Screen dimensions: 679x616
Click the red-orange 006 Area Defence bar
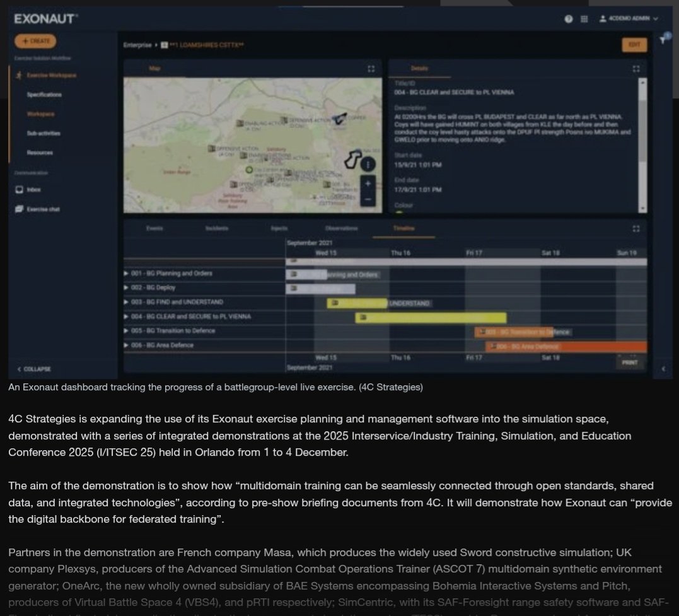tap(566, 347)
